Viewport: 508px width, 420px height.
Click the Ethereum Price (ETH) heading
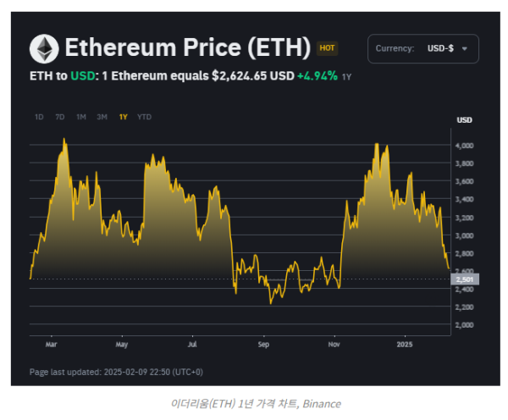click(187, 47)
